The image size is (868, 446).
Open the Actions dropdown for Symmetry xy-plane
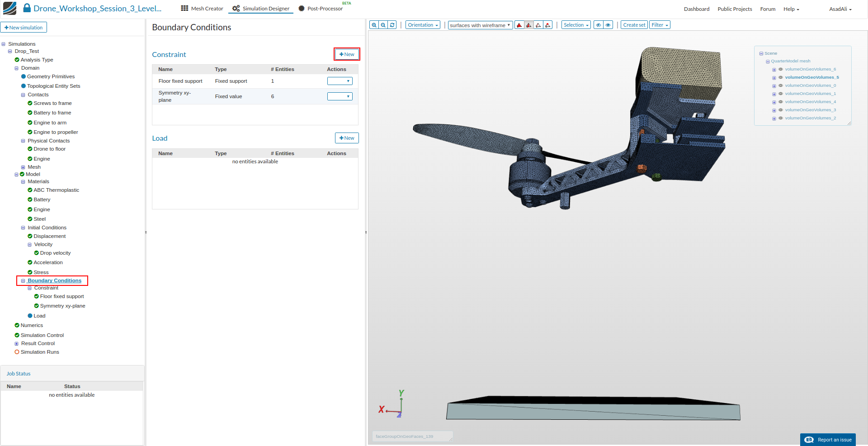click(x=340, y=96)
